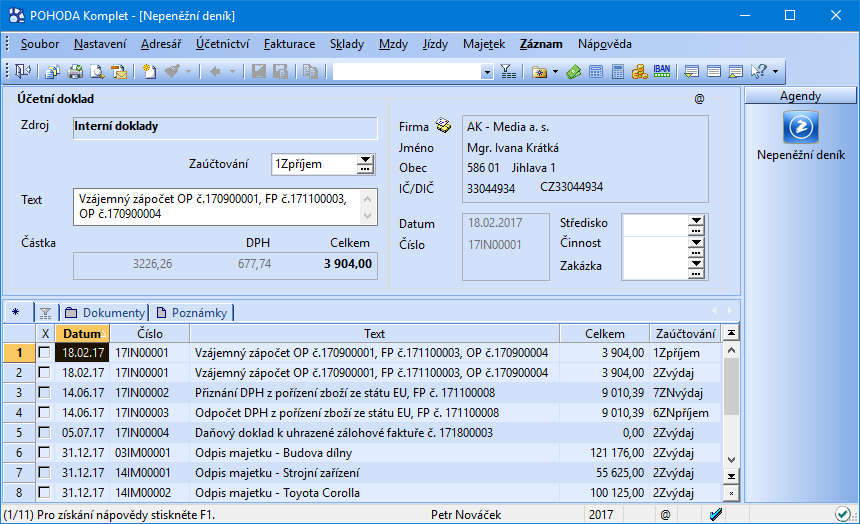
Task: Tick the checkbox in table row 2
Action: (x=44, y=373)
